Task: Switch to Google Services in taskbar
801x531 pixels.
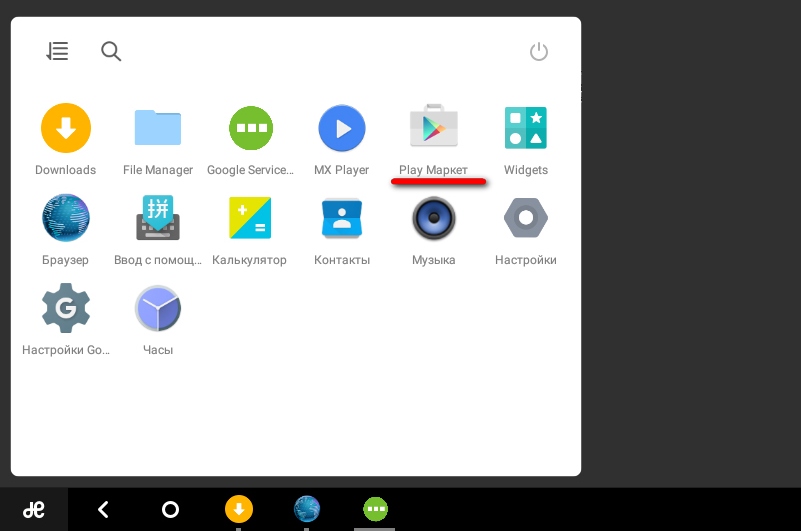Action: tap(375, 509)
